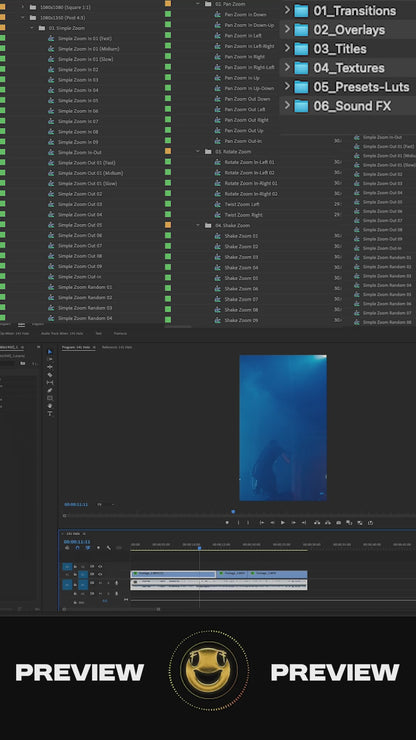Click the Extract button in Program monitor
The height and width of the screenshot is (740, 416).
click(328, 522)
